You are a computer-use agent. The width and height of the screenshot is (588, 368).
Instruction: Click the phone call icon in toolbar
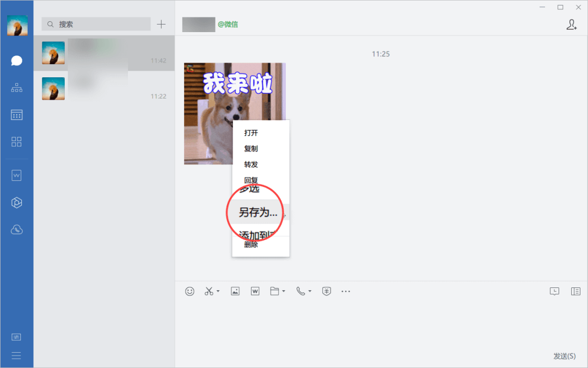tap(301, 291)
